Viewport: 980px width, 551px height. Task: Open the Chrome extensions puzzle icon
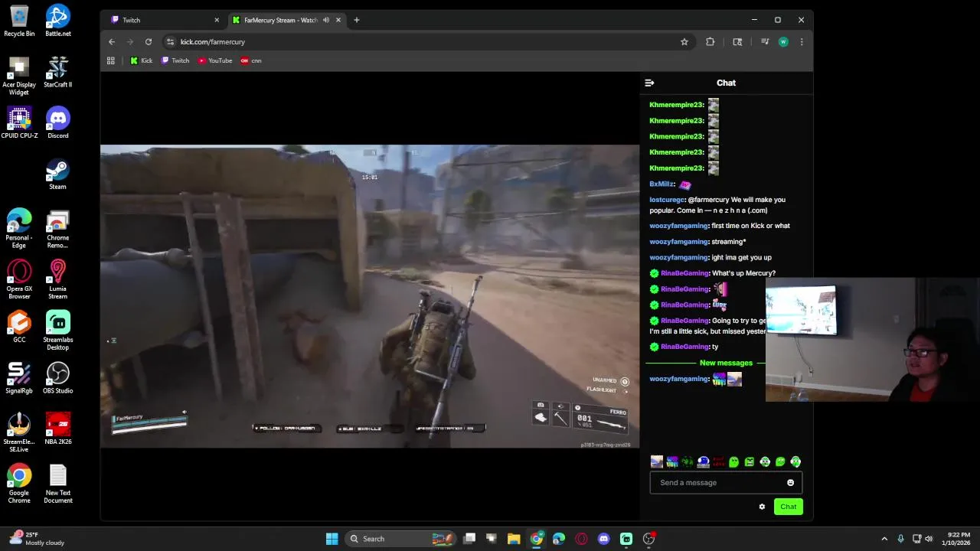710,41
